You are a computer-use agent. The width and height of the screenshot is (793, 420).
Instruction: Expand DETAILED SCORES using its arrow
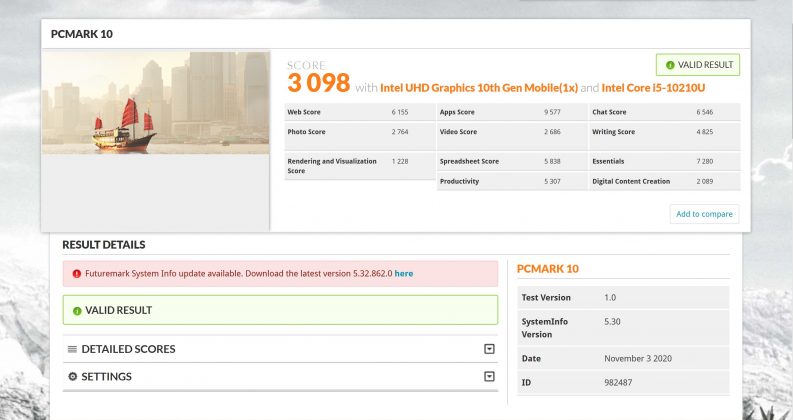click(x=489, y=349)
